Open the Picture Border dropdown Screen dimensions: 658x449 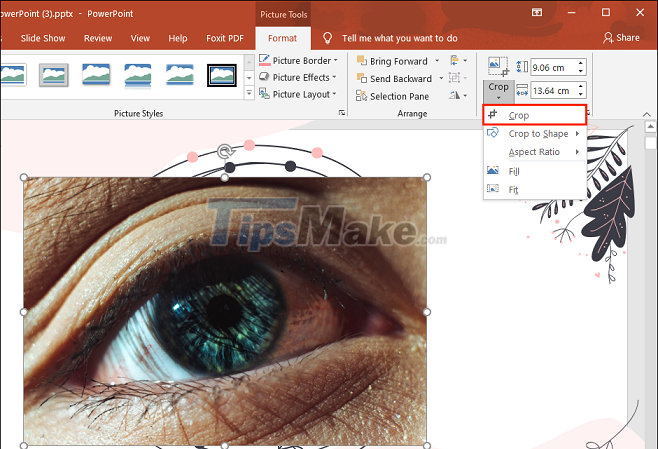pos(299,60)
